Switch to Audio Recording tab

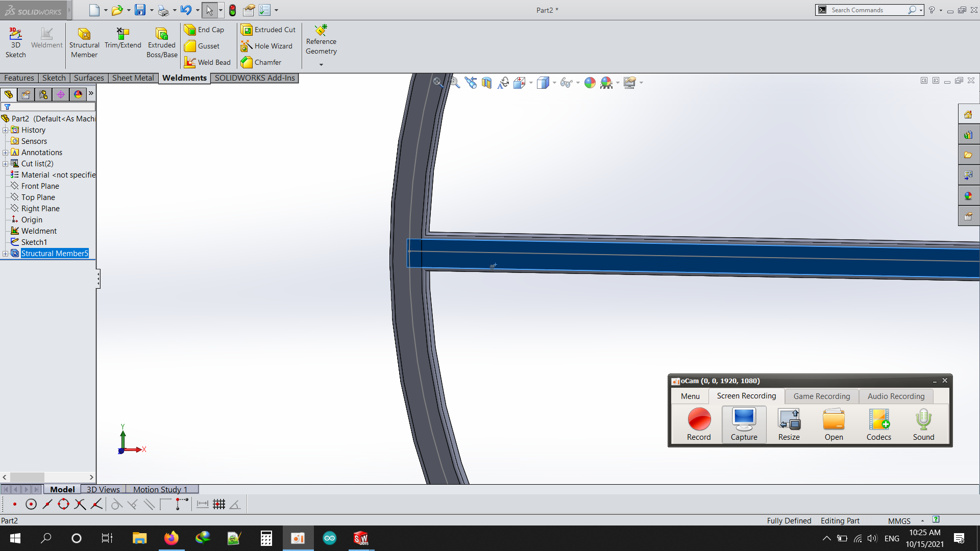(896, 396)
